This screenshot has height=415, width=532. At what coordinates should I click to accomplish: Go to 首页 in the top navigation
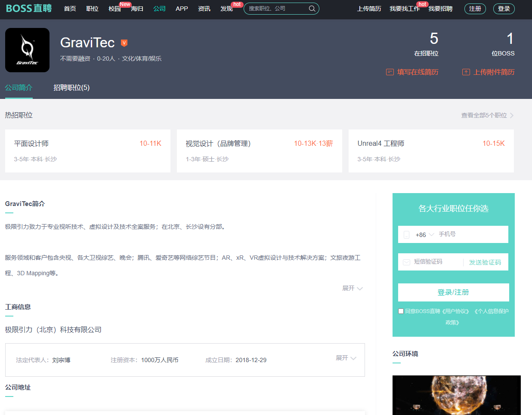[70, 9]
